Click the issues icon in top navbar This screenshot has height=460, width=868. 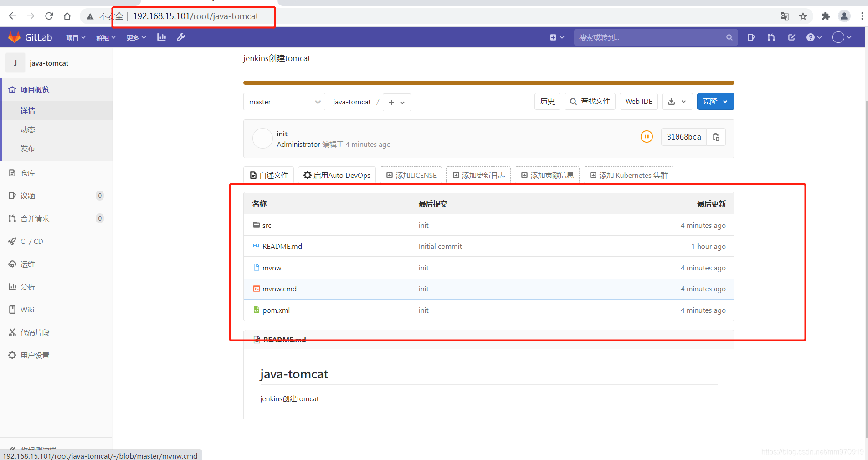[751, 37]
